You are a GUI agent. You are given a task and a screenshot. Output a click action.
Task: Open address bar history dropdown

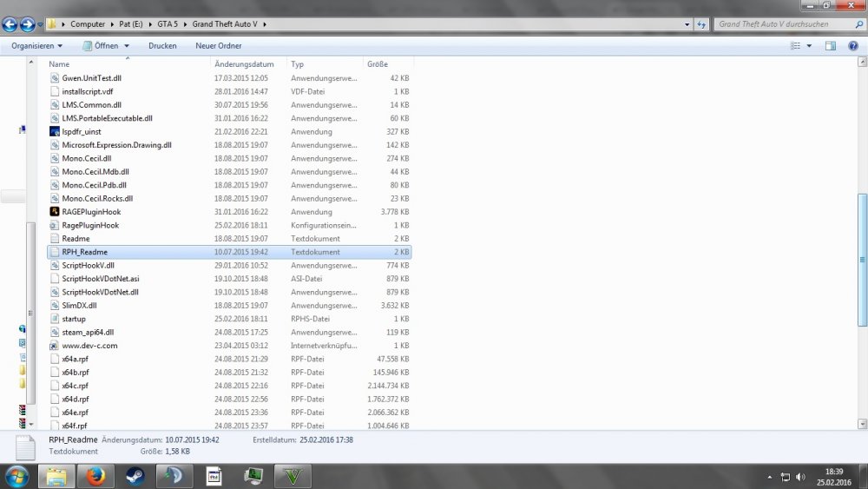[687, 24]
